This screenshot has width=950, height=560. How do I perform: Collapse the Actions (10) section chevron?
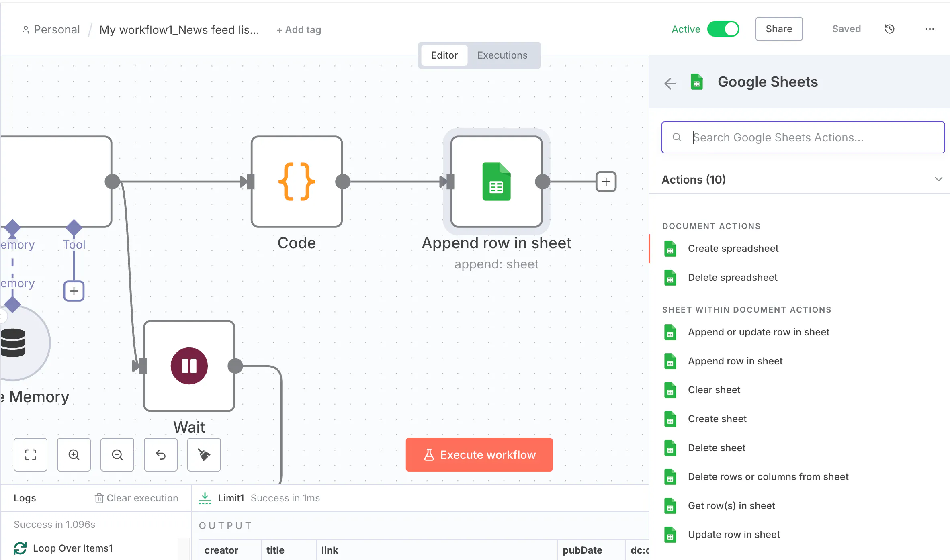[x=938, y=179]
